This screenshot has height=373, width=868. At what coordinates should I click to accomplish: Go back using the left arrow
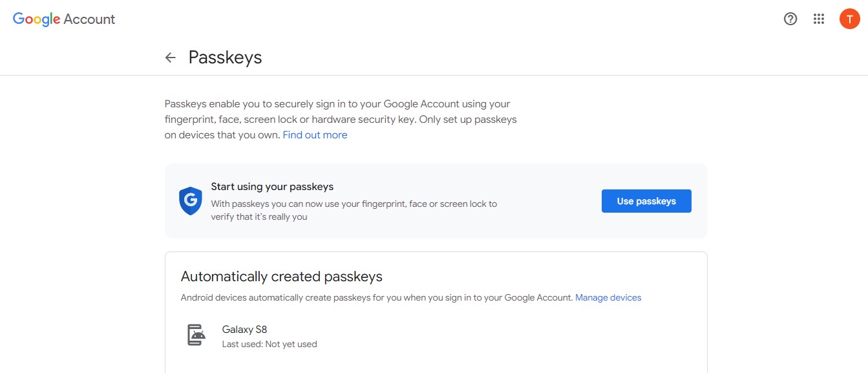(x=171, y=58)
